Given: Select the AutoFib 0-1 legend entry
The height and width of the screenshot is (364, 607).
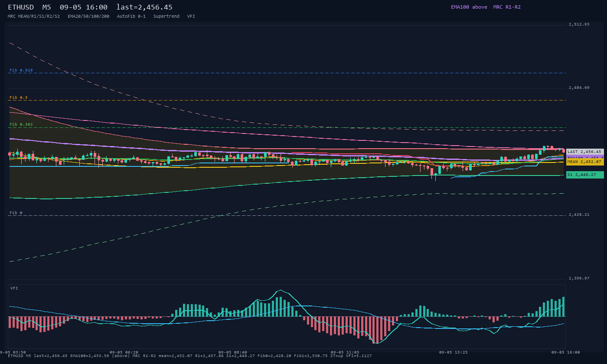Looking at the screenshot, I should point(131,16).
